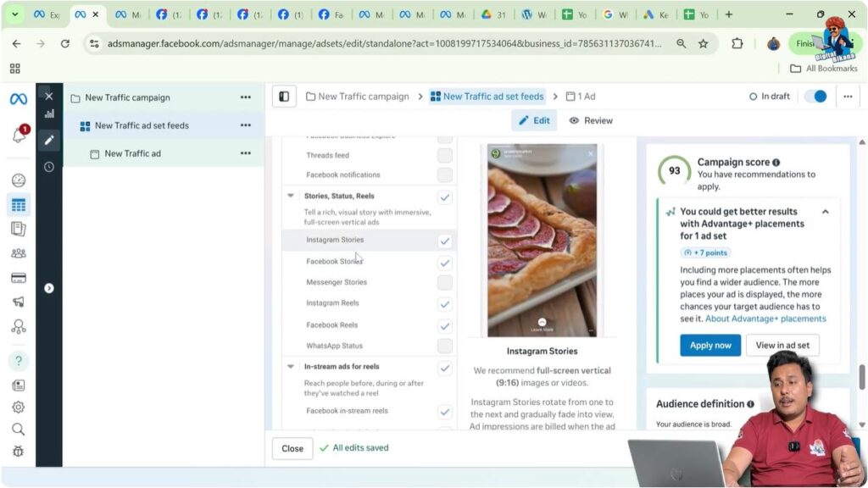868x488 pixels.
Task: Uncheck Facebook in-stream reels checkbox
Action: [444, 412]
